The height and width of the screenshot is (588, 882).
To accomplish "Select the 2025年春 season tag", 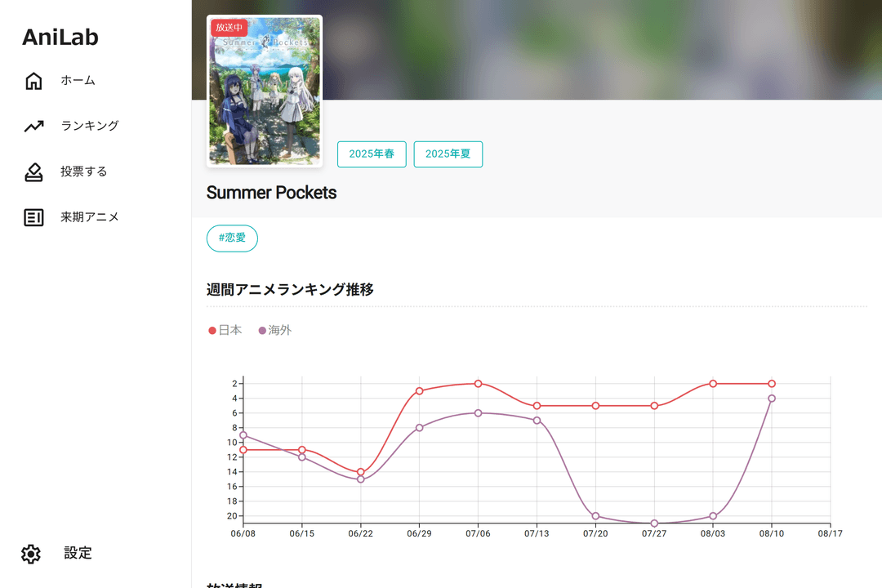I will point(372,154).
